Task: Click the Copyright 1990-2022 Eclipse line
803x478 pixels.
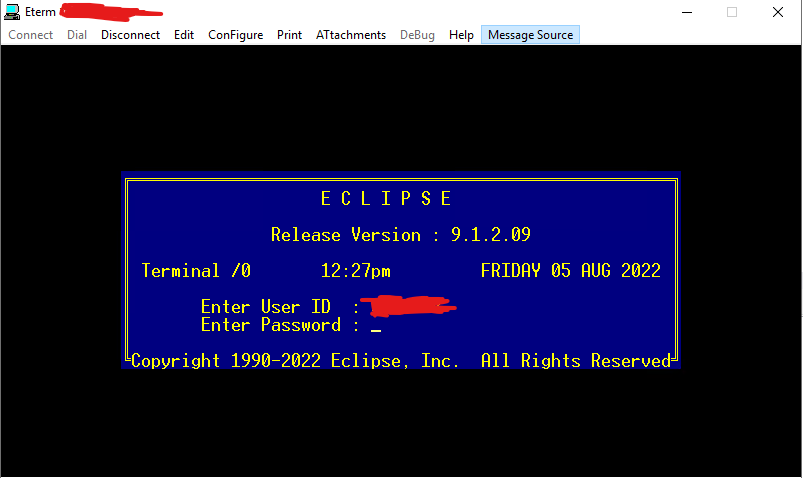Action: [x=400, y=361]
